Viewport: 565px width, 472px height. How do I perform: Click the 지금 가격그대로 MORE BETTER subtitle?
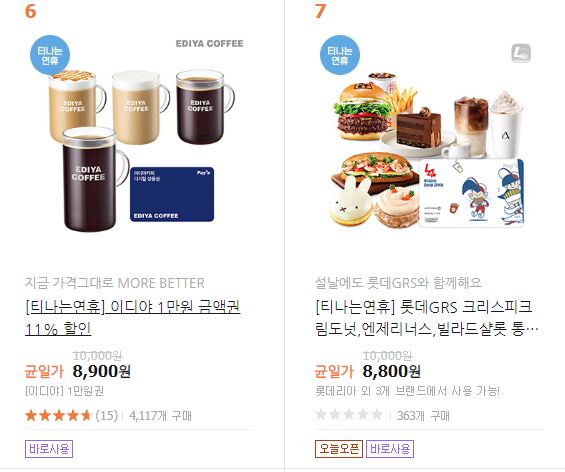pyautogui.click(x=115, y=283)
